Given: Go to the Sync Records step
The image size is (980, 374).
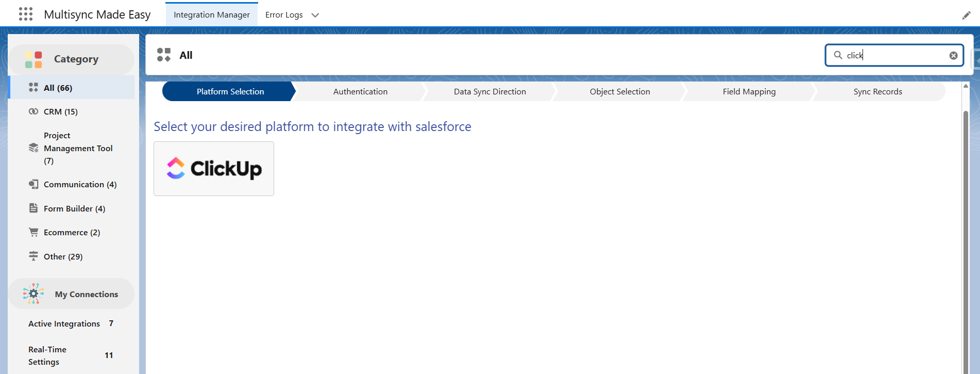Looking at the screenshot, I should click(x=878, y=91).
